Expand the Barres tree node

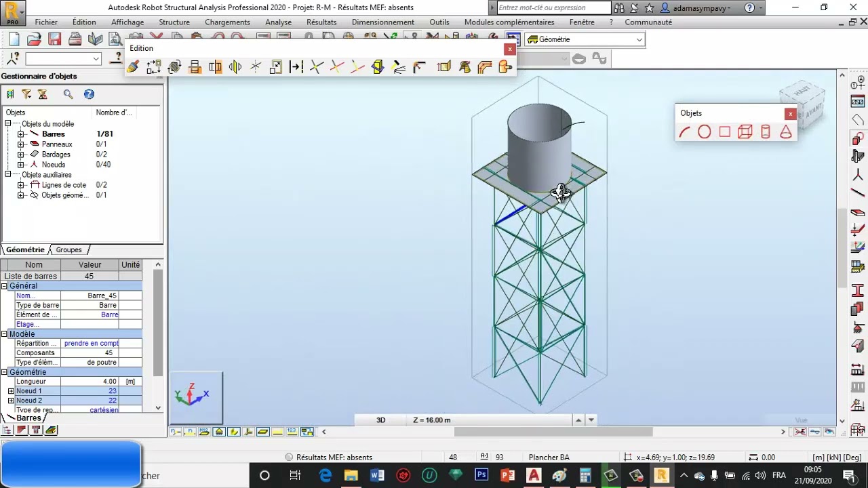tap(21, 134)
